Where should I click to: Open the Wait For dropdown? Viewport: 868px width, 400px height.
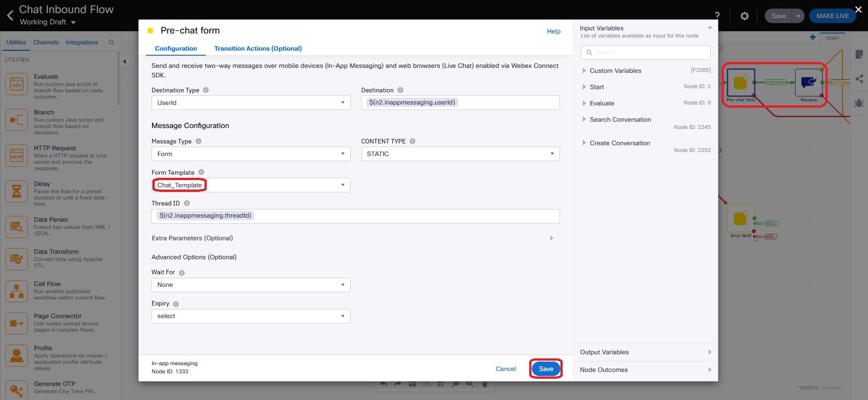pos(251,285)
